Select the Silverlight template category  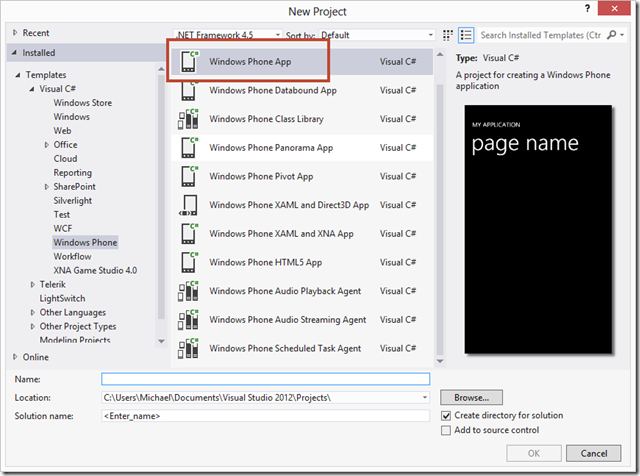73,200
